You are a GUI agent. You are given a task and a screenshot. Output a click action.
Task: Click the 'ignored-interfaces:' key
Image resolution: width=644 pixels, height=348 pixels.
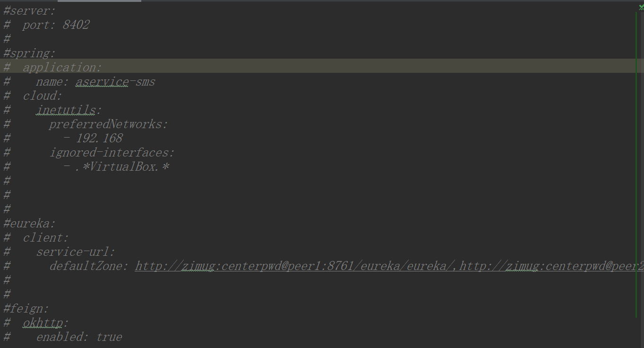click(112, 153)
